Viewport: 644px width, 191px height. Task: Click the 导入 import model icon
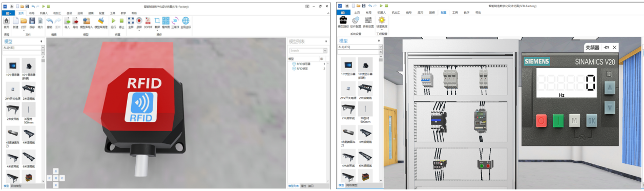(67, 20)
